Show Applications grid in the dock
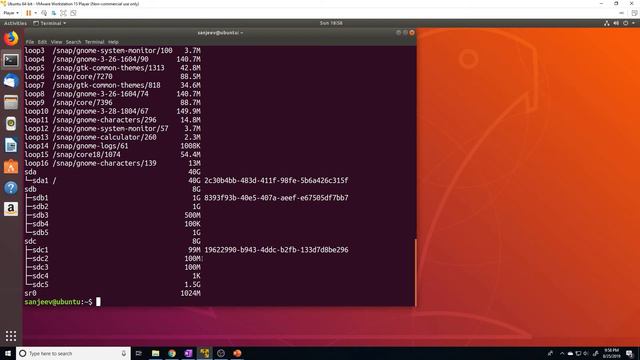640x360 pixels. click(11, 336)
